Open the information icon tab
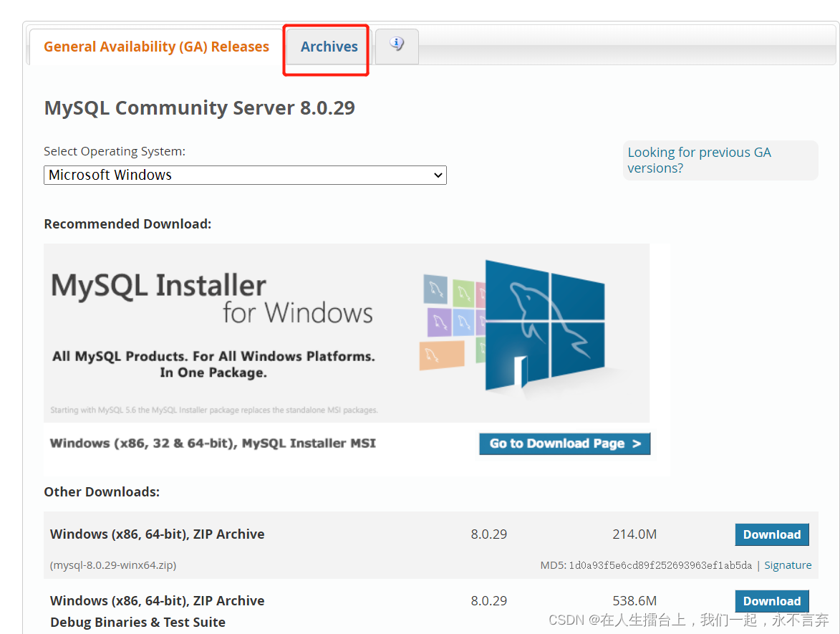This screenshot has width=840, height=634. click(x=397, y=46)
